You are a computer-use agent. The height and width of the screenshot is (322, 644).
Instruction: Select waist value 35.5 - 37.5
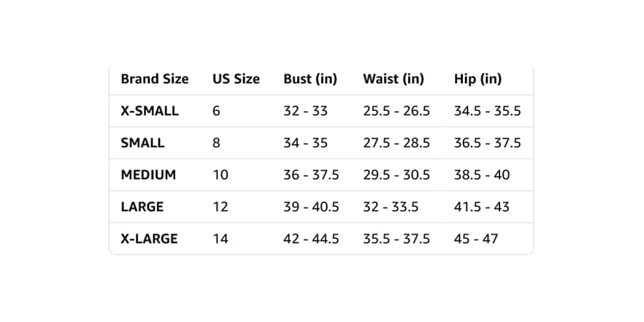[396, 239]
